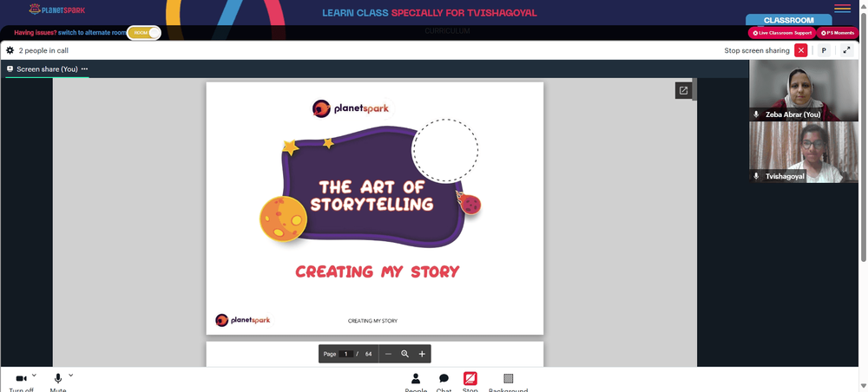Open the CLASSROOM tab
The width and height of the screenshot is (868, 392).
pyautogui.click(x=788, y=21)
